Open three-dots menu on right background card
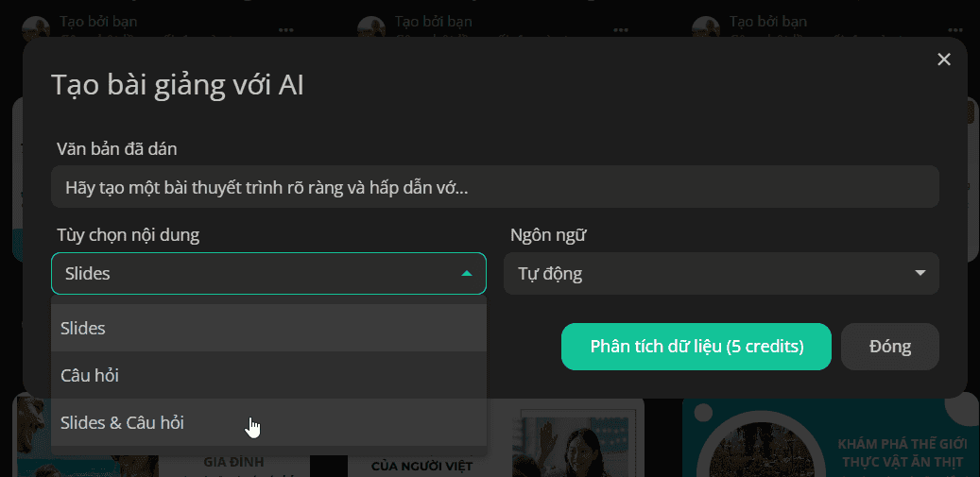Viewport: 980px width, 477px height. [x=955, y=29]
